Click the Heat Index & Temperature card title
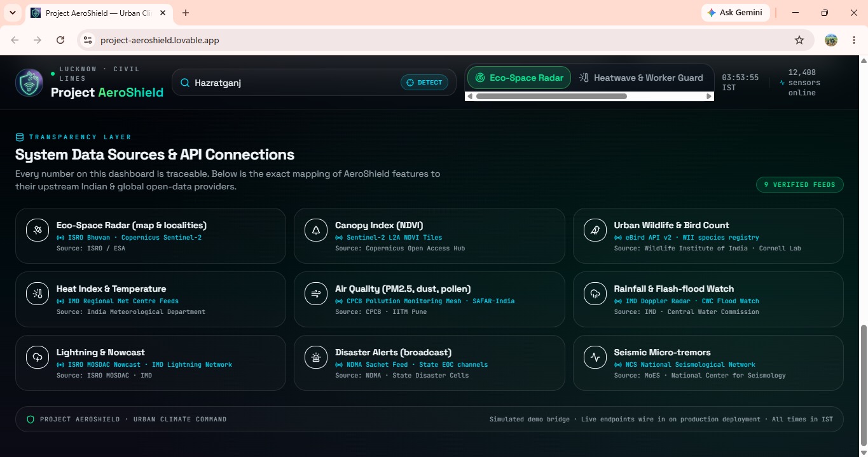 coord(111,289)
